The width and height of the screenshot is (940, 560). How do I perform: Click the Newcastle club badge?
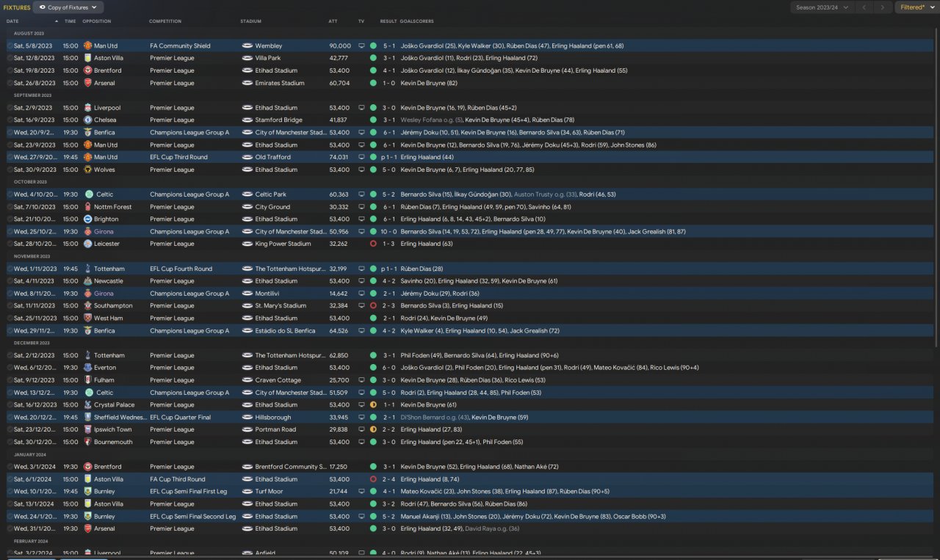click(x=88, y=281)
